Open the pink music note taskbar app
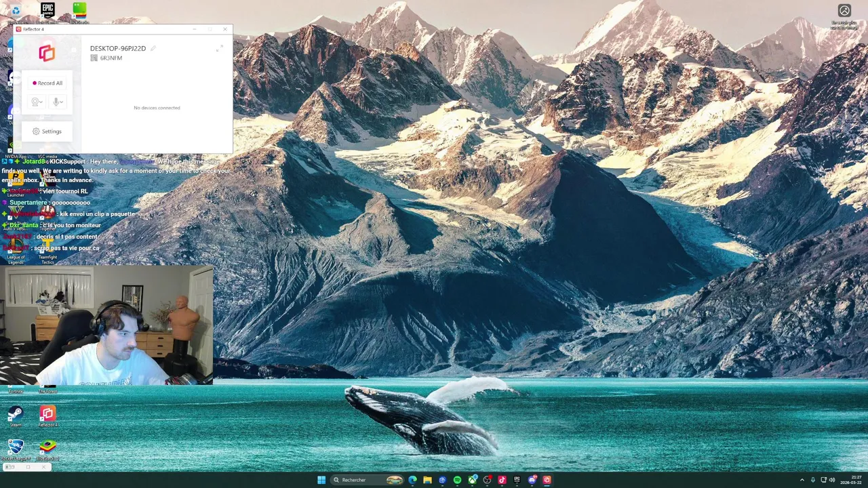The image size is (868, 488). (x=502, y=480)
